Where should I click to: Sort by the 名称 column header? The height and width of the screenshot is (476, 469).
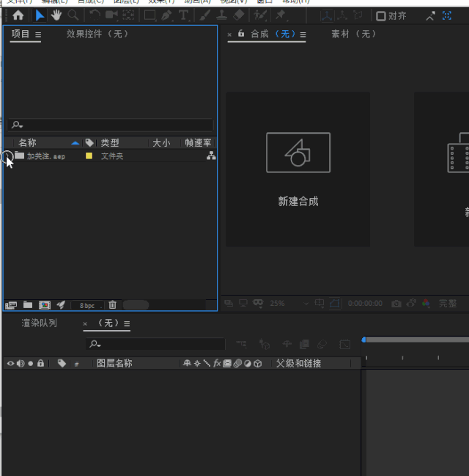[27, 143]
